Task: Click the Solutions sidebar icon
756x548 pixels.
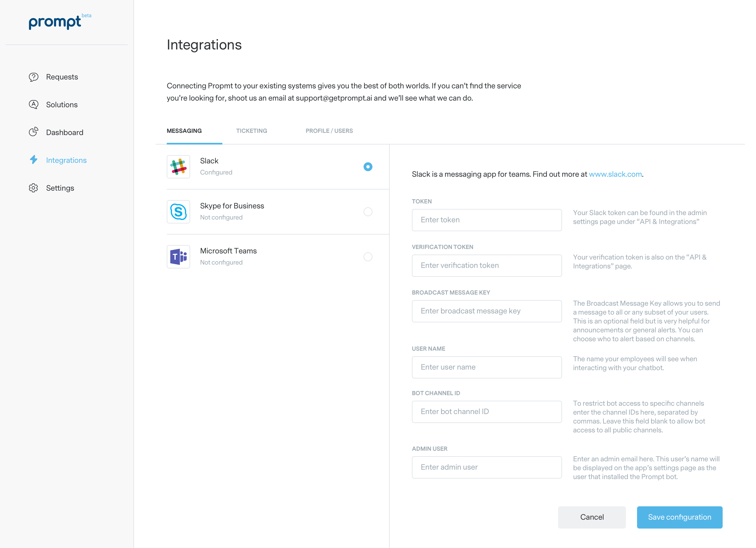Action: pos(33,105)
